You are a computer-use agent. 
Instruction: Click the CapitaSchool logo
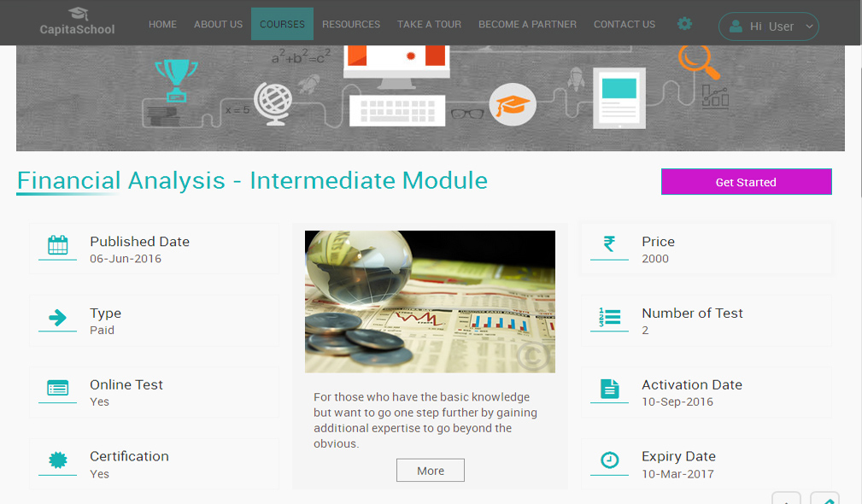(x=77, y=22)
